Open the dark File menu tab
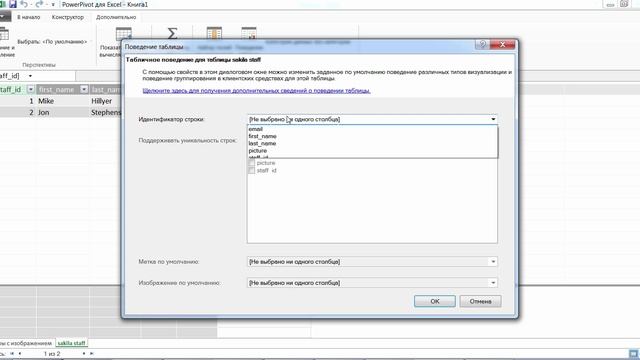Viewport: 640px width, 360px height. [x=4, y=17]
